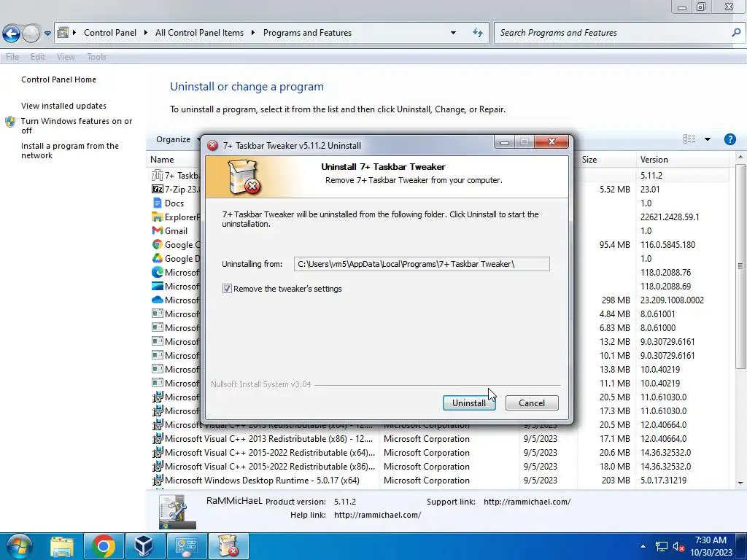Select the ExplorerPatcher icon in list
This screenshot has height=560, width=747.
(158, 217)
